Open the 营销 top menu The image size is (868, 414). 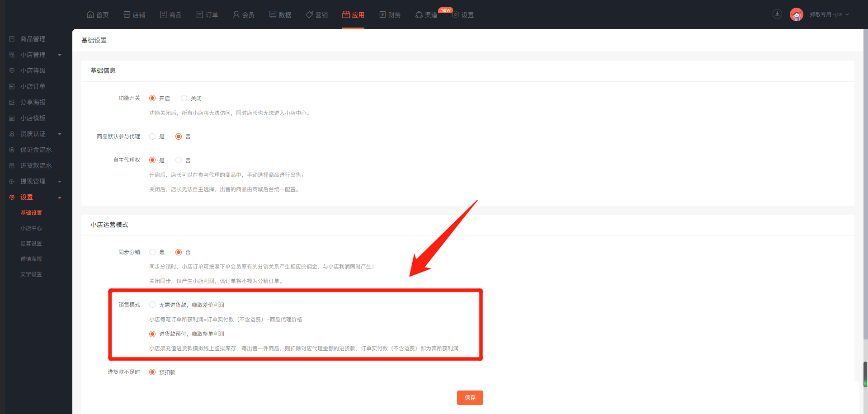click(x=317, y=14)
